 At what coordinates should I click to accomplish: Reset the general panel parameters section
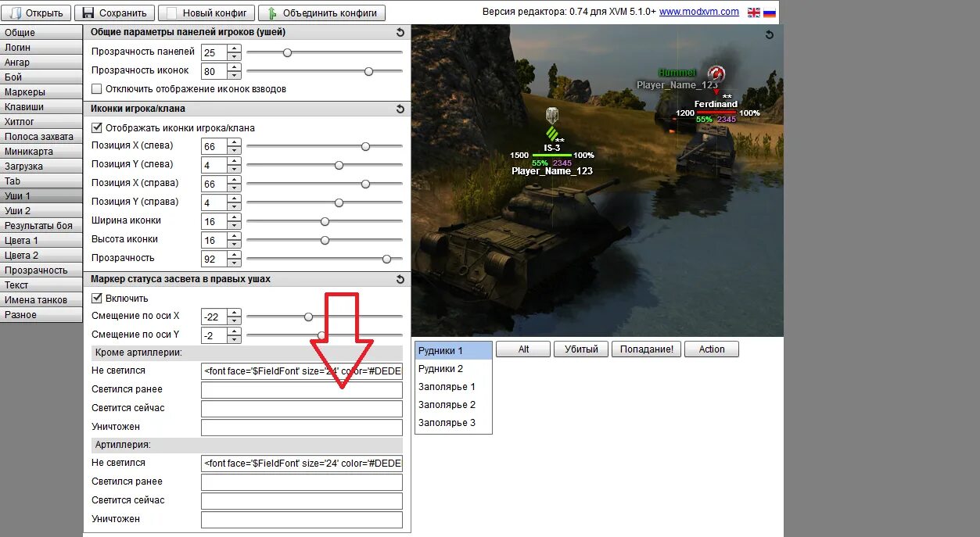pos(400,33)
